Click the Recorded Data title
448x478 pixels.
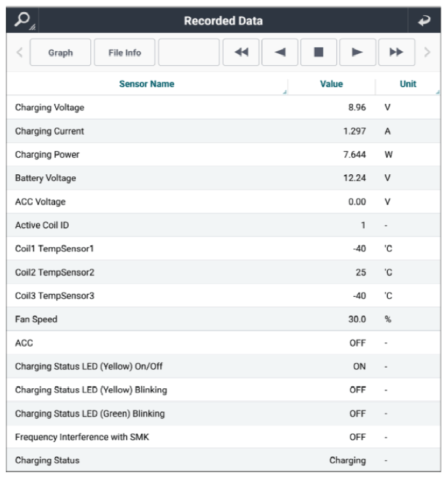pyautogui.click(x=223, y=21)
